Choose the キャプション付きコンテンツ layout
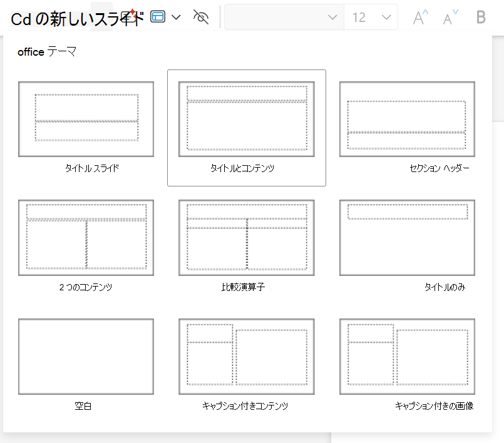Image resolution: width=504 pixels, height=443 pixels. [247, 357]
